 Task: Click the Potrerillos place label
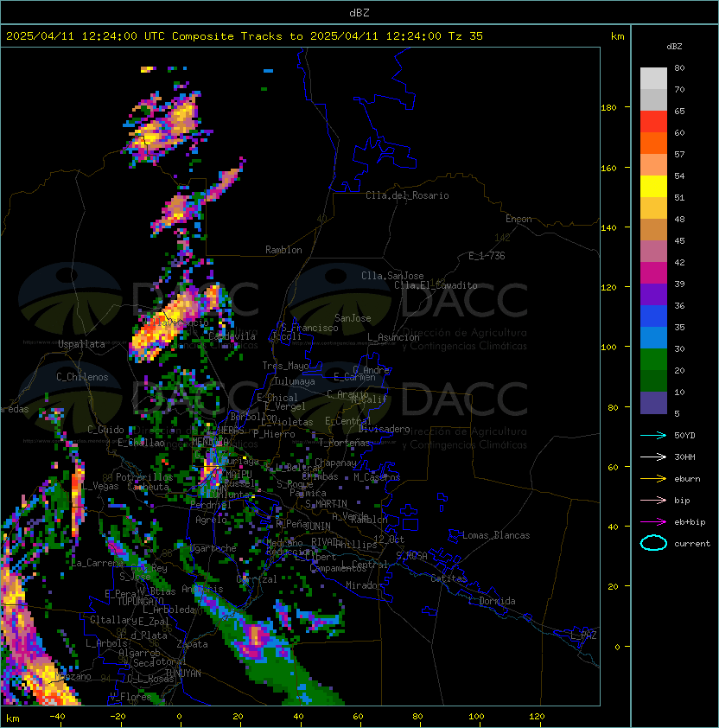click(144, 477)
